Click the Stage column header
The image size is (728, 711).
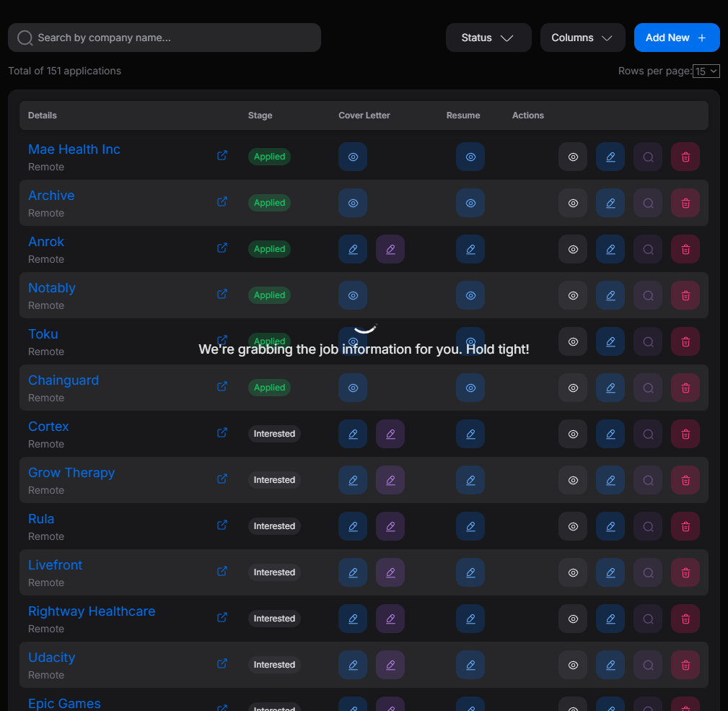pyautogui.click(x=260, y=115)
